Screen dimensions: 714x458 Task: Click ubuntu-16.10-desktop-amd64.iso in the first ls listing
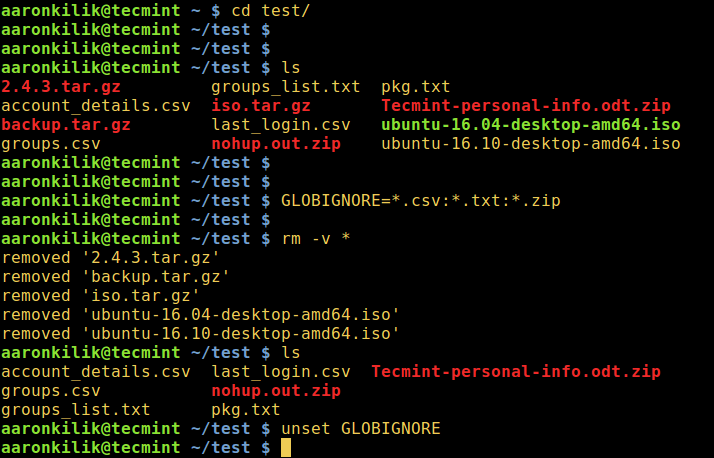531,143
